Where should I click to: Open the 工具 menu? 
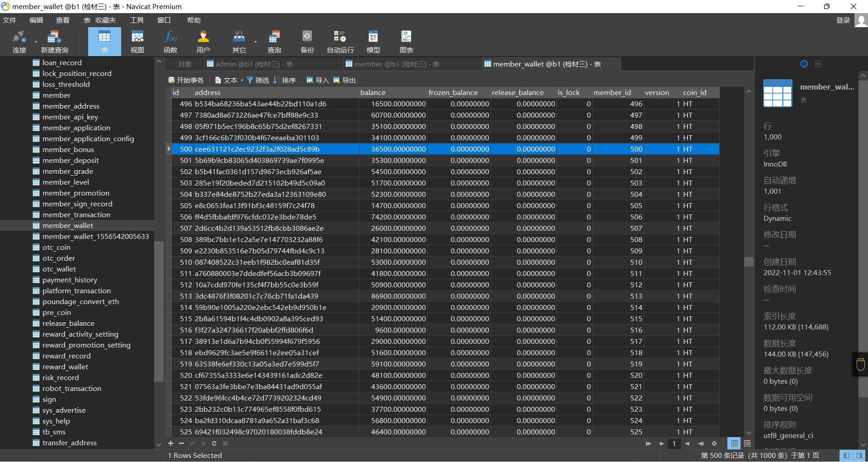137,20
